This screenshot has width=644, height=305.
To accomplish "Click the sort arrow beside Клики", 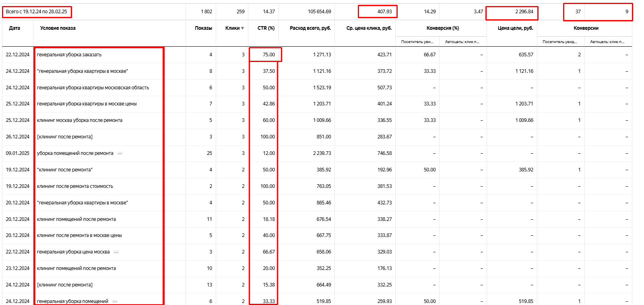I will coord(242,28).
